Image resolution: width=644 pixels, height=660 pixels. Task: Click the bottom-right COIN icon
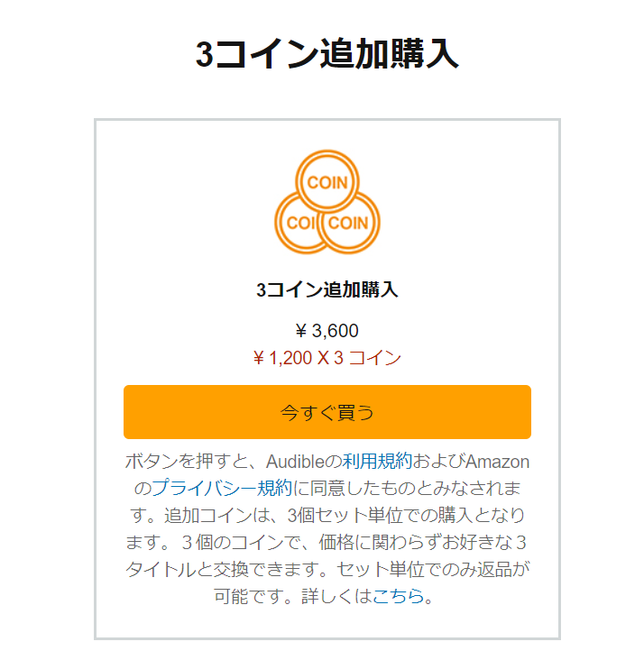coord(349,223)
